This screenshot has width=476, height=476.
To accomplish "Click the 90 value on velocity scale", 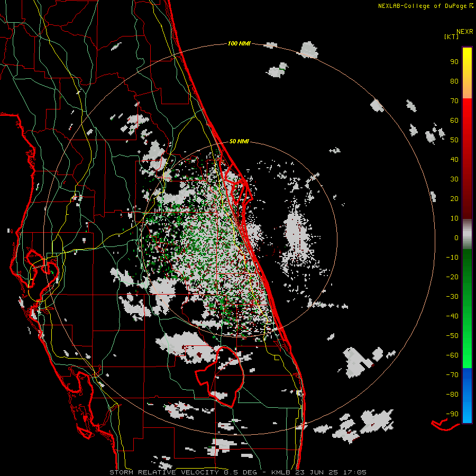I will click(x=454, y=62).
